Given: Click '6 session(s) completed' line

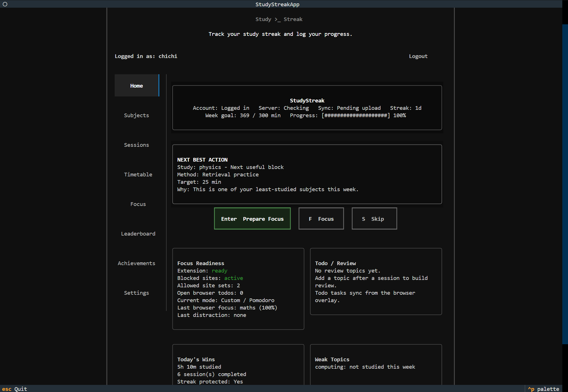Looking at the screenshot, I should click(x=211, y=374).
